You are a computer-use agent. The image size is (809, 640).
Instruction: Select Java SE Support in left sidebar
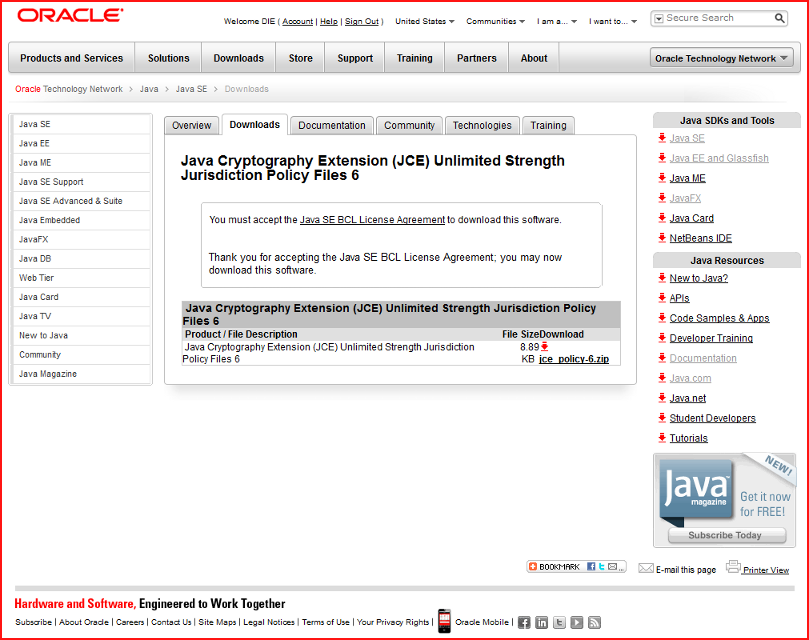(82, 182)
